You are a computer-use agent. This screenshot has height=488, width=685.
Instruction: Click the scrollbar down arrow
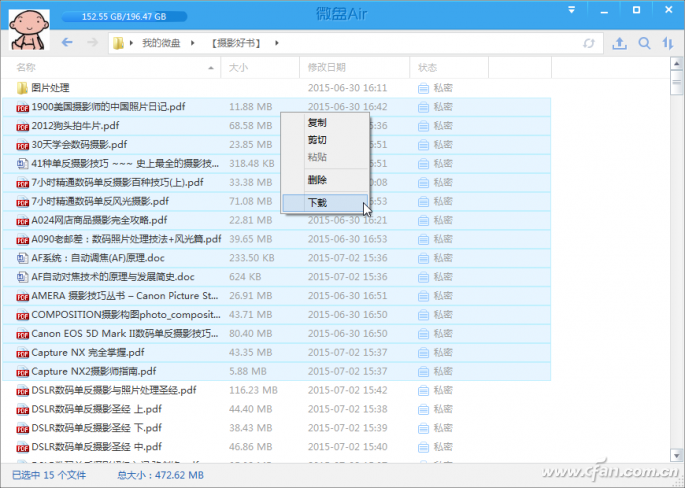pos(677,455)
